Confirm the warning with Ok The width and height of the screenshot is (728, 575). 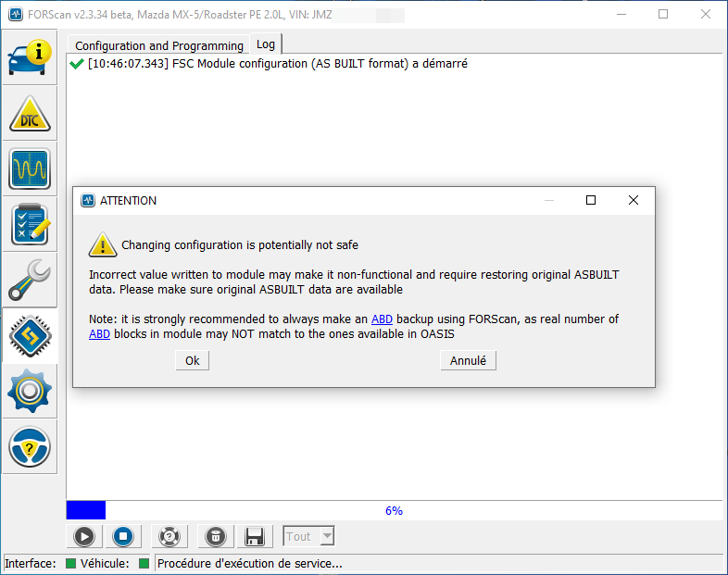[x=193, y=360]
